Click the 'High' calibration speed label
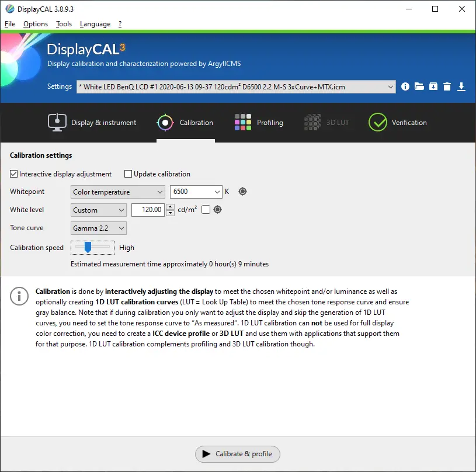This screenshot has width=476, height=472. [127, 248]
